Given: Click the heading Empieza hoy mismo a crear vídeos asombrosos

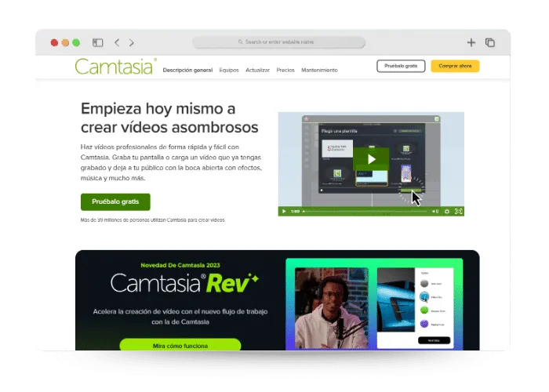Looking at the screenshot, I should click(169, 118).
